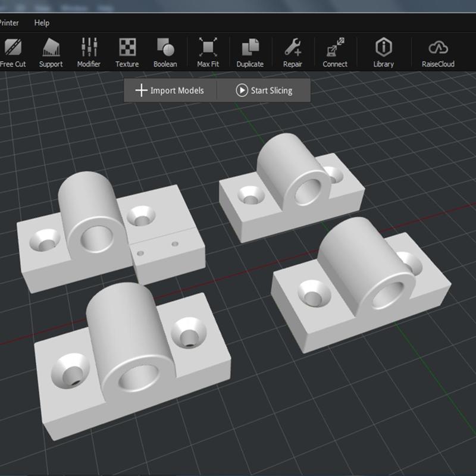
Task: Open RaiseCloud
Action: [x=438, y=52]
